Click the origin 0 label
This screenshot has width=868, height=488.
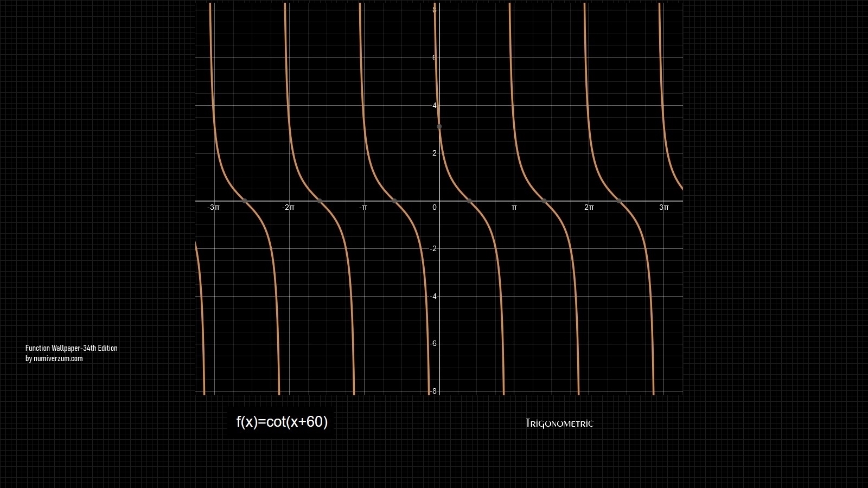434,208
